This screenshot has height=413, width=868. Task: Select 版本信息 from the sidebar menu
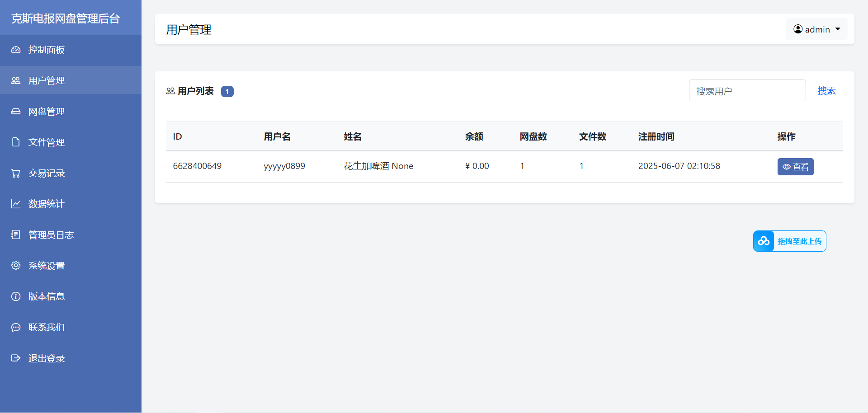click(47, 296)
